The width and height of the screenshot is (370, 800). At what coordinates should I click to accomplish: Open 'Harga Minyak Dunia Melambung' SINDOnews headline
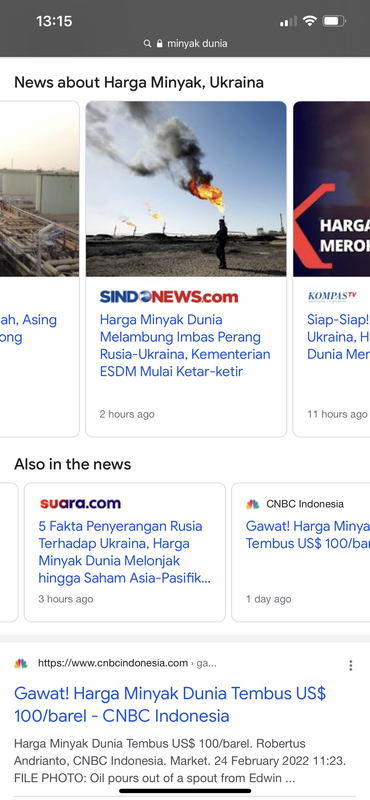185,345
